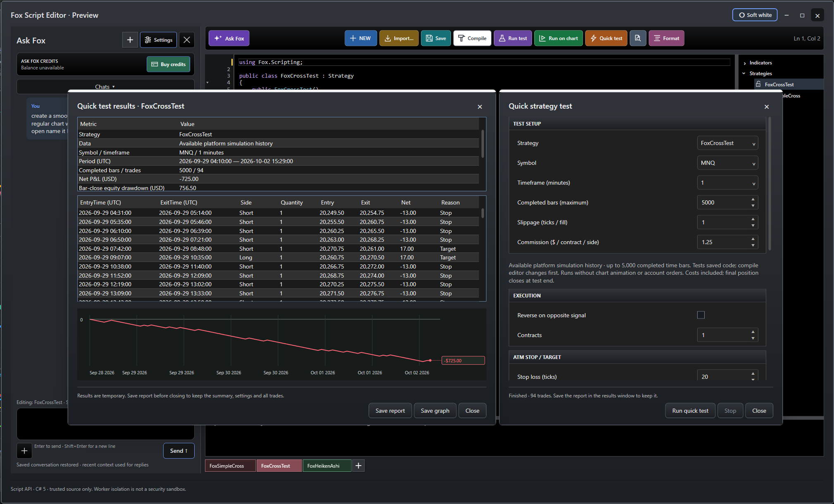Click Save graph button
Screen dimensions: 834x504
(435, 411)
